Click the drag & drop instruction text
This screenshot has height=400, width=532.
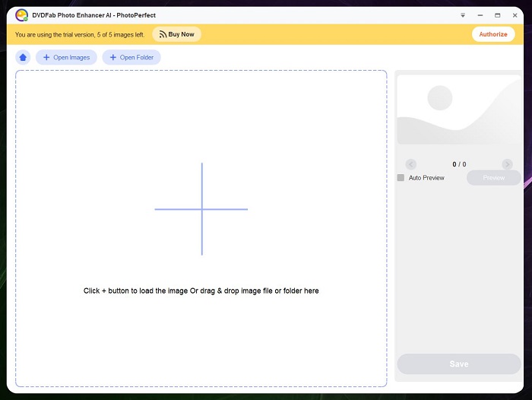click(x=201, y=290)
